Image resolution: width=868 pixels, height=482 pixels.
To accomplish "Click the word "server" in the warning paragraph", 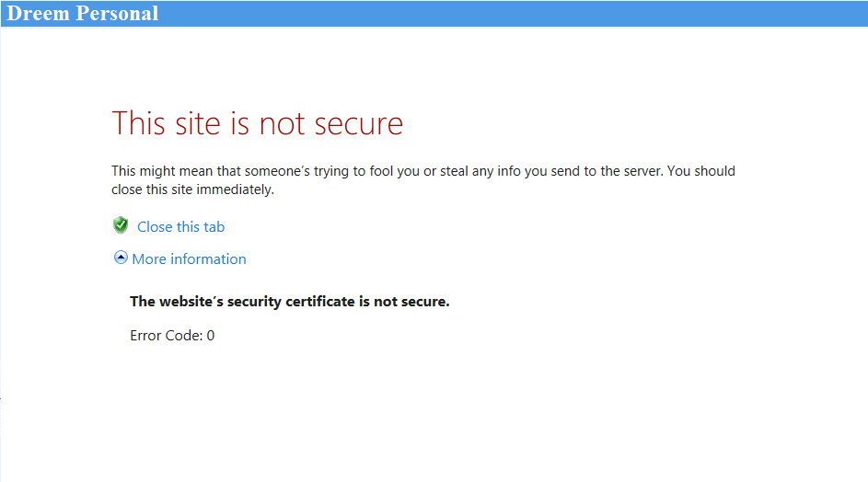I will tap(620, 171).
